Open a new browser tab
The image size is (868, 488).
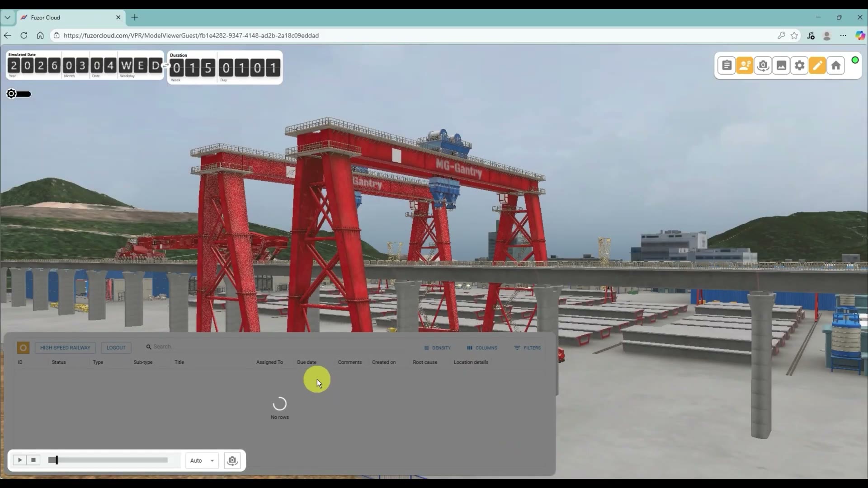(x=135, y=17)
